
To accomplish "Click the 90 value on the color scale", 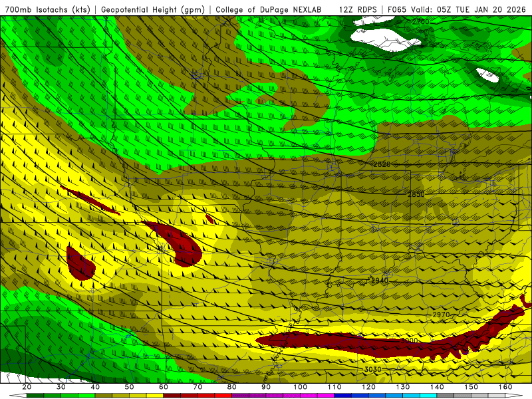I will (266, 387).
